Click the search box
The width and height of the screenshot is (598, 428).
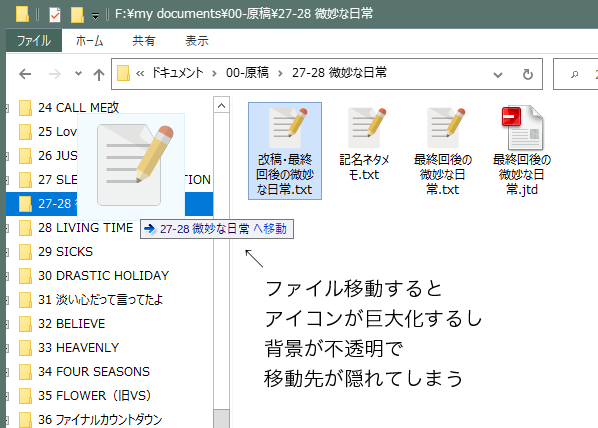click(x=575, y=74)
